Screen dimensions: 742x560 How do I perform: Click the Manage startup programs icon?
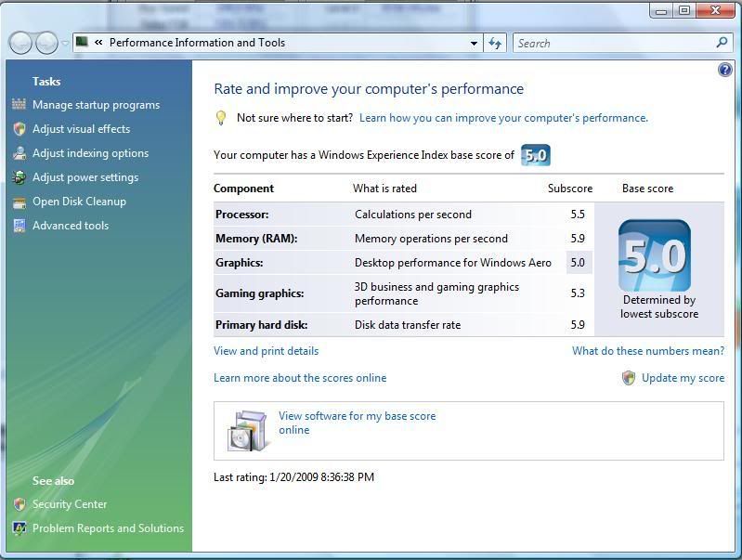(x=19, y=104)
